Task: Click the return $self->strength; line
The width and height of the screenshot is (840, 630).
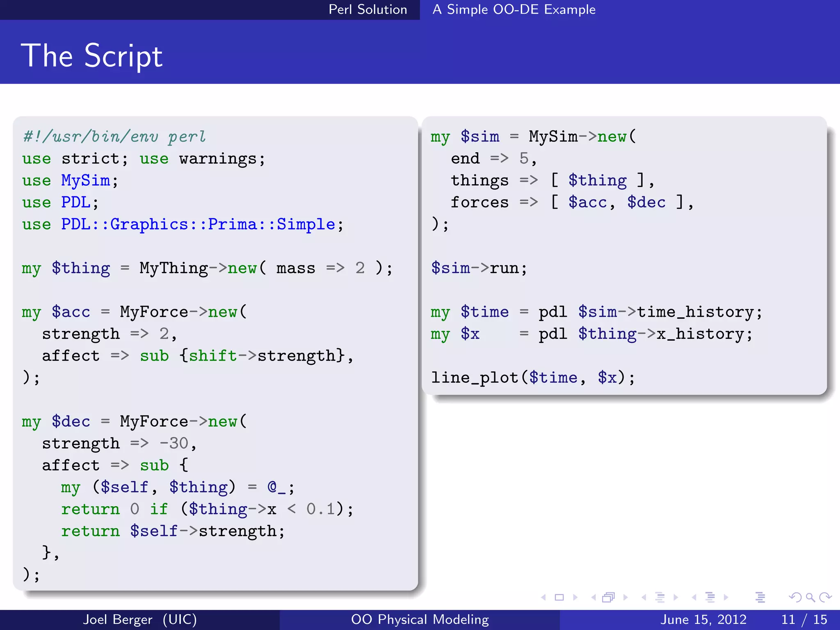Action: click(173, 531)
